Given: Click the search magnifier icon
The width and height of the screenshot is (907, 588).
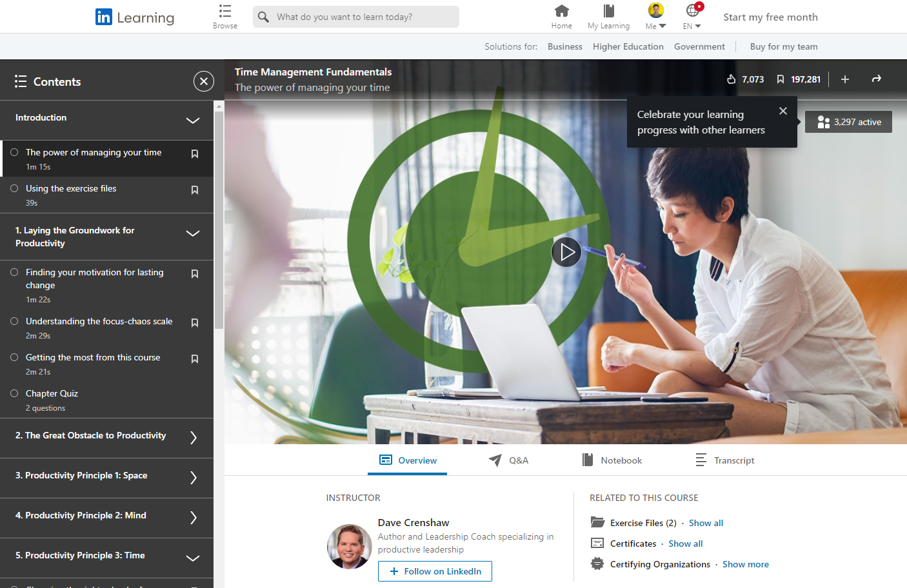Looking at the screenshot, I should (263, 17).
